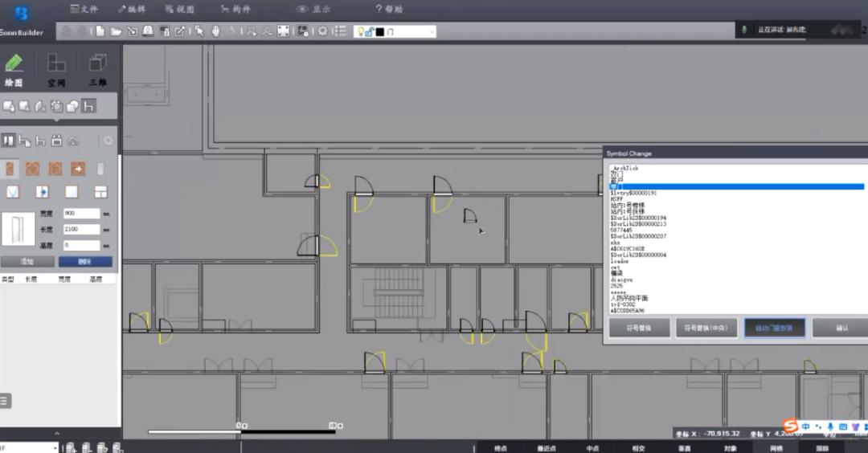Open the 构件 component menu
This screenshot has height=453, width=868.
235,10
